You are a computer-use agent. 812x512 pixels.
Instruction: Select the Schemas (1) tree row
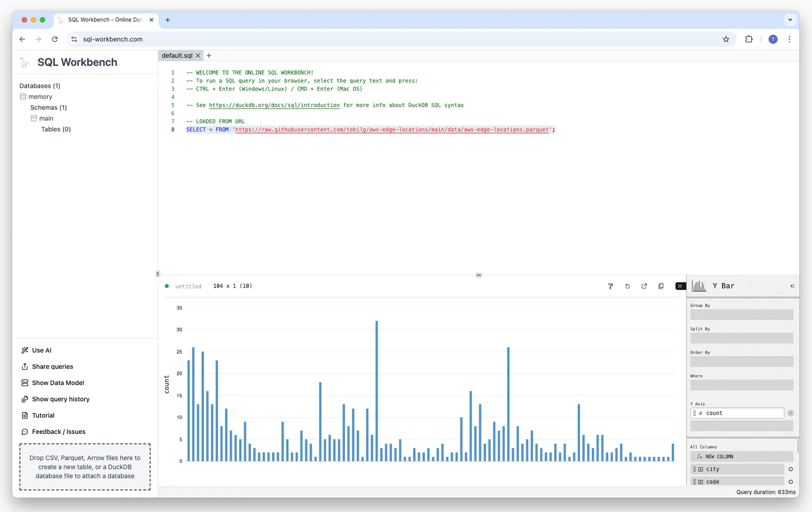pyautogui.click(x=48, y=108)
